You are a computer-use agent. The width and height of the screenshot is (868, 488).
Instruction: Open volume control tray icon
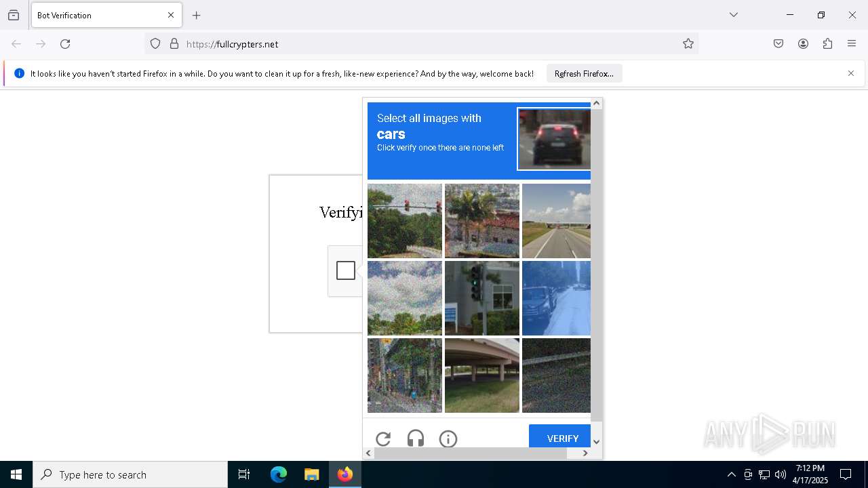pos(781,474)
